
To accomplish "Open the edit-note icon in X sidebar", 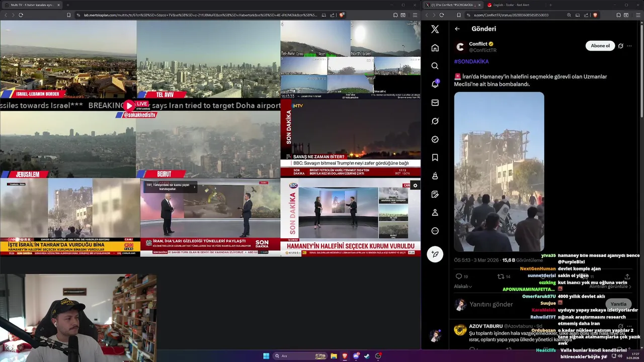I will pos(435,194).
